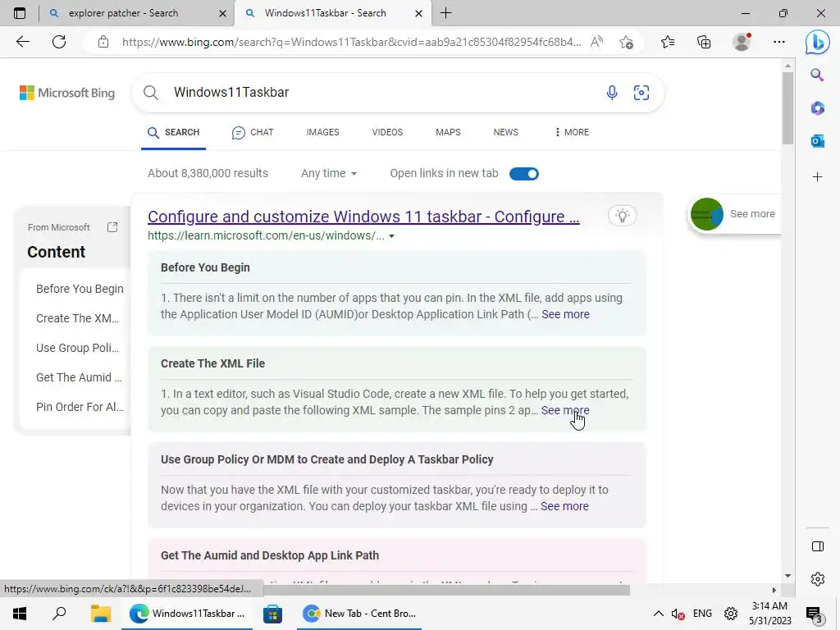Open the Bing Chat sidebar button
This screenshot has width=840, height=630.
[x=818, y=42]
